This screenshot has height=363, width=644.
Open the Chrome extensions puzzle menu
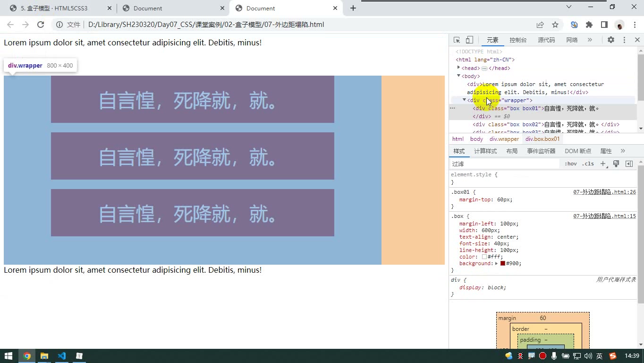tap(589, 25)
